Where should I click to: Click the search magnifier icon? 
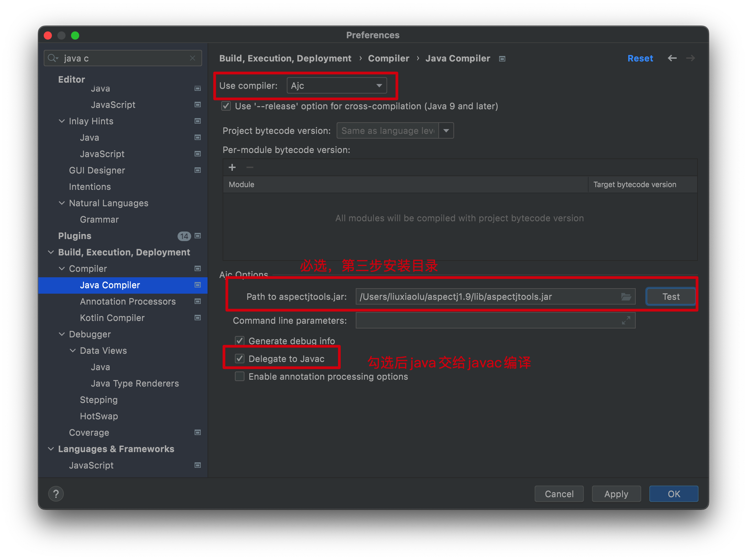coord(52,58)
